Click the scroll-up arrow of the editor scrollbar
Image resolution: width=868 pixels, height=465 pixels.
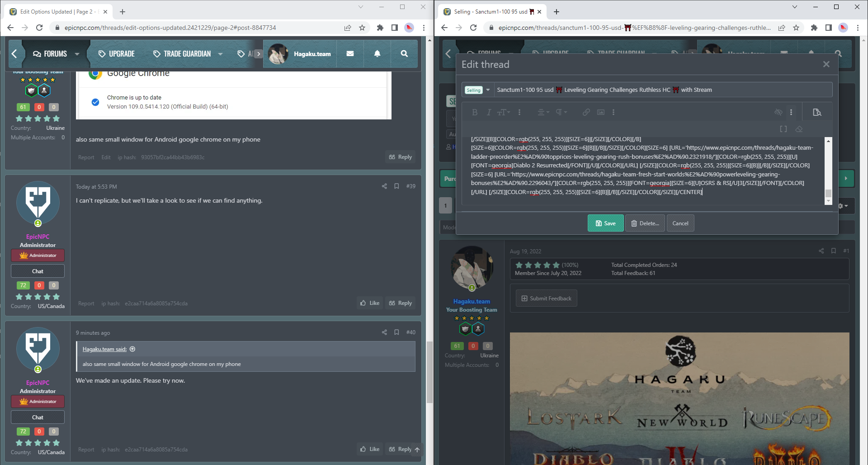[828, 141]
